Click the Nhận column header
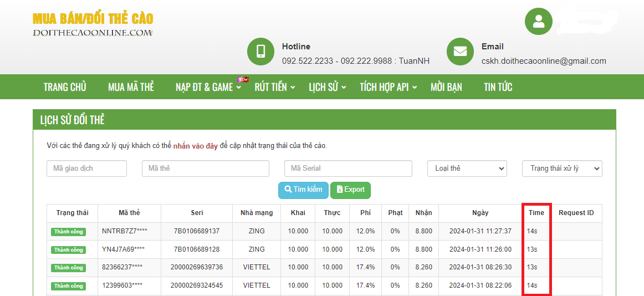The image size is (644, 296). 423,213
